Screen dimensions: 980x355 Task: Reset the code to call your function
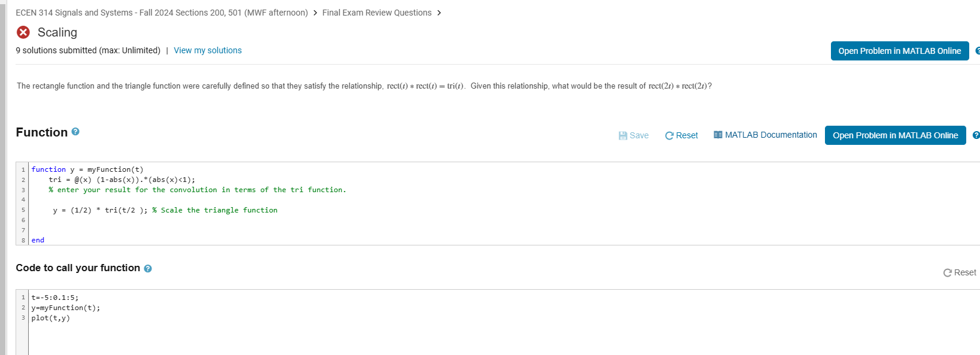coord(960,272)
